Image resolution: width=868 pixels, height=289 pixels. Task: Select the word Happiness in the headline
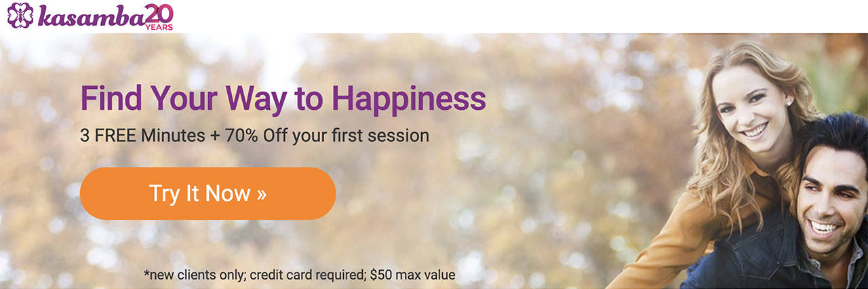click(410, 99)
